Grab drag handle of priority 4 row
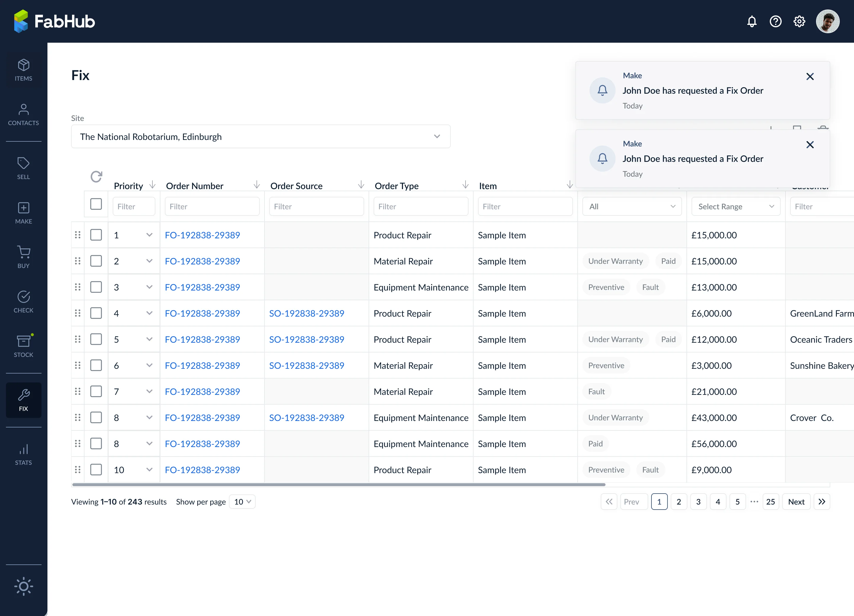The height and width of the screenshot is (616, 854). [78, 313]
